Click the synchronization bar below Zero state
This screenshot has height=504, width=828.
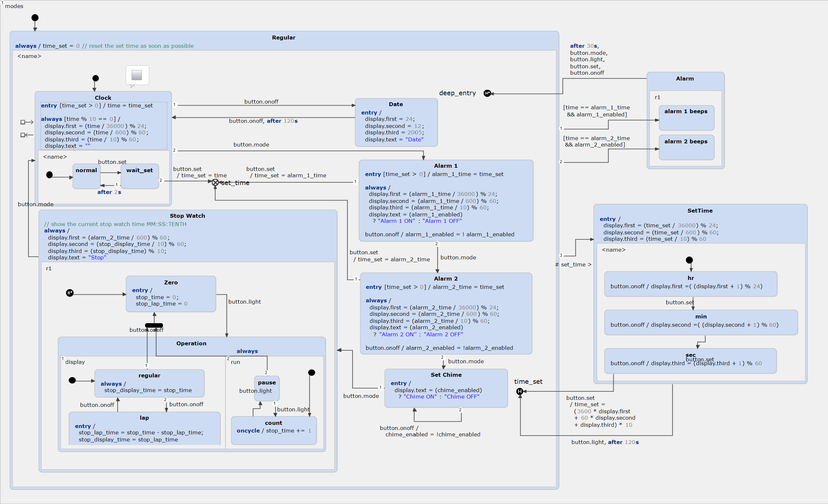click(x=154, y=325)
